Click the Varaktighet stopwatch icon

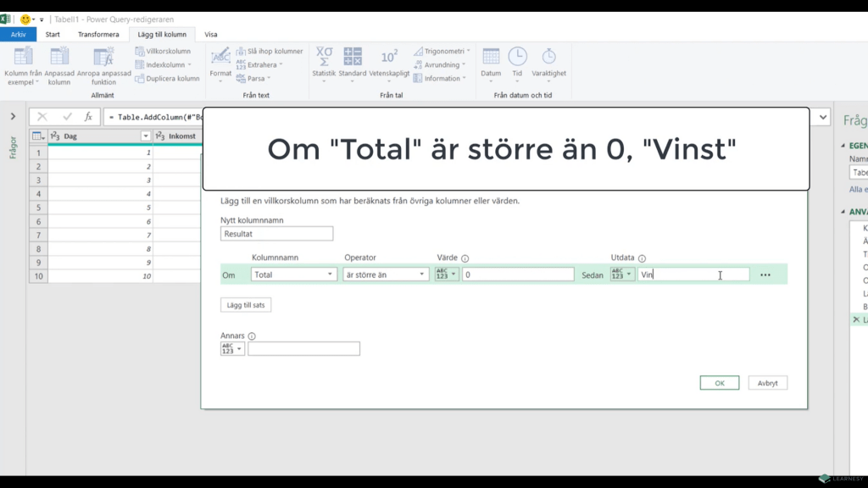click(x=548, y=58)
